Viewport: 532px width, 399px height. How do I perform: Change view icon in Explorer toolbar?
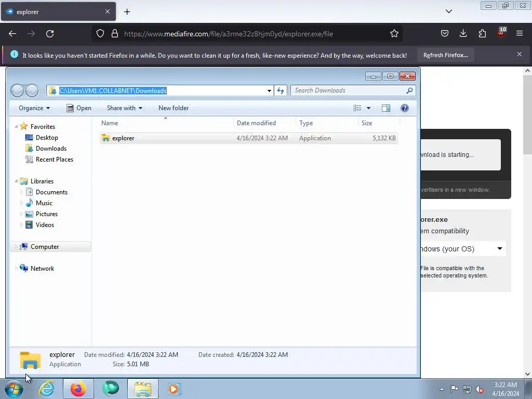(357, 108)
